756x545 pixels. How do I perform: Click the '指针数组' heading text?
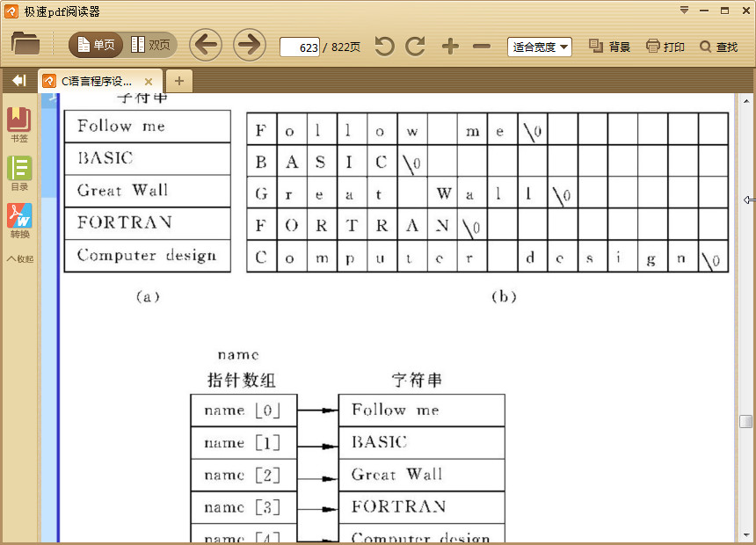241,380
